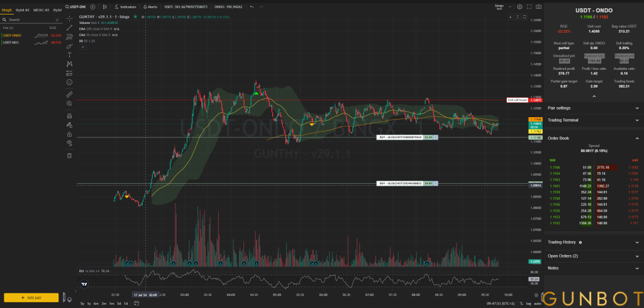Image resolution: width=644 pixels, height=308 pixels.
Task: Open the go to date calendar icon
Action: 136,304
